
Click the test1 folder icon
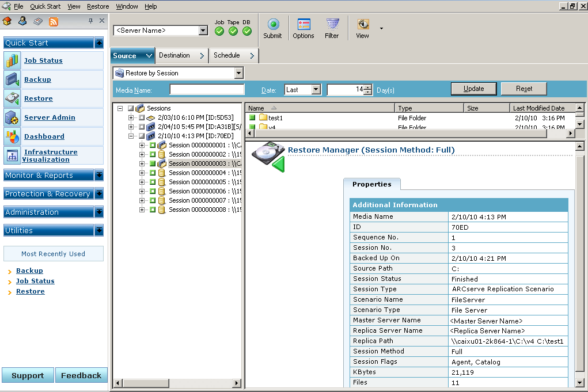[x=263, y=117]
